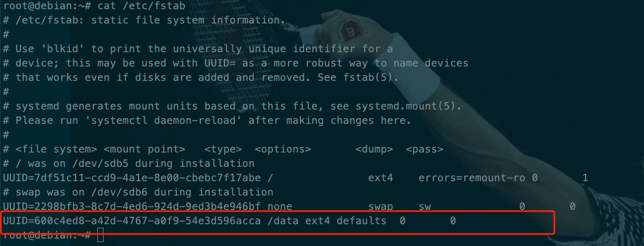Click the "<pass>" column header
644x246 pixels.
pyautogui.click(x=424, y=149)
